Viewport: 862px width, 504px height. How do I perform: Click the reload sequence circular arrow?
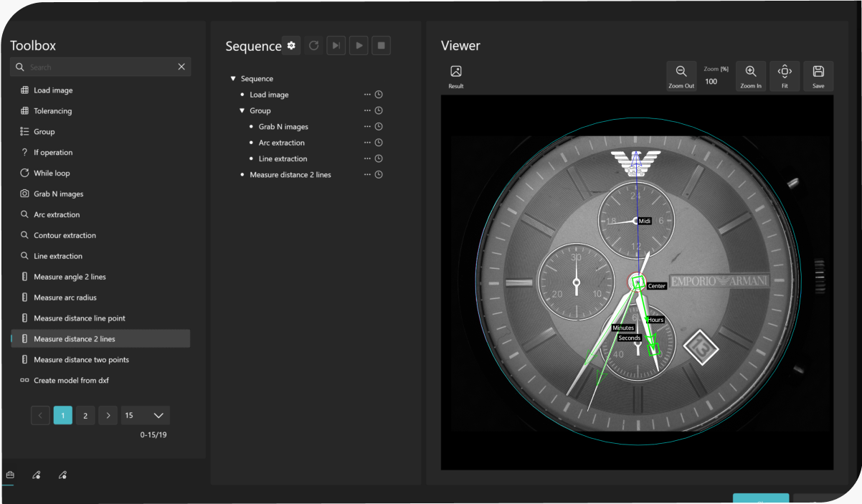(x=313, y=46)
